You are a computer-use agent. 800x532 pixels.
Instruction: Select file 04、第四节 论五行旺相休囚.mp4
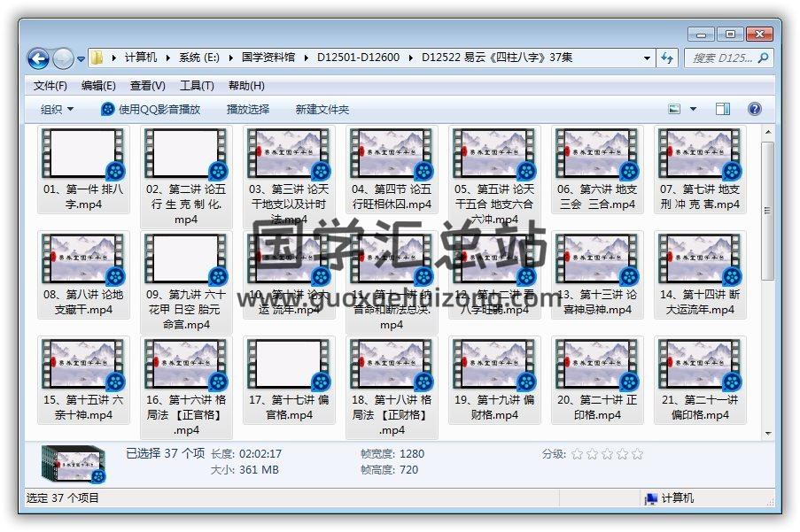coord(392,170)
